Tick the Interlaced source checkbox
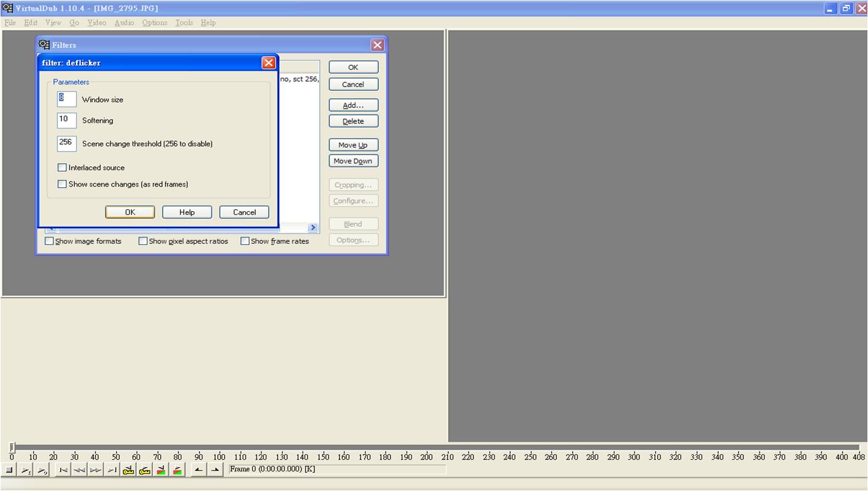The width and height of the screenshot is (868, 491). coord(62,168)
